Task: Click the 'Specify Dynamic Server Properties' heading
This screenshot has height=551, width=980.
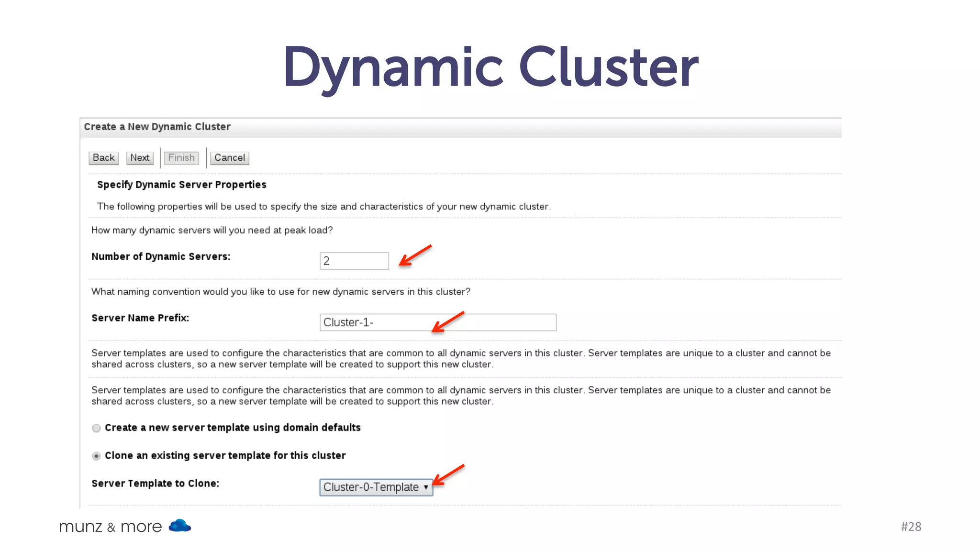Action: [182, 185]
